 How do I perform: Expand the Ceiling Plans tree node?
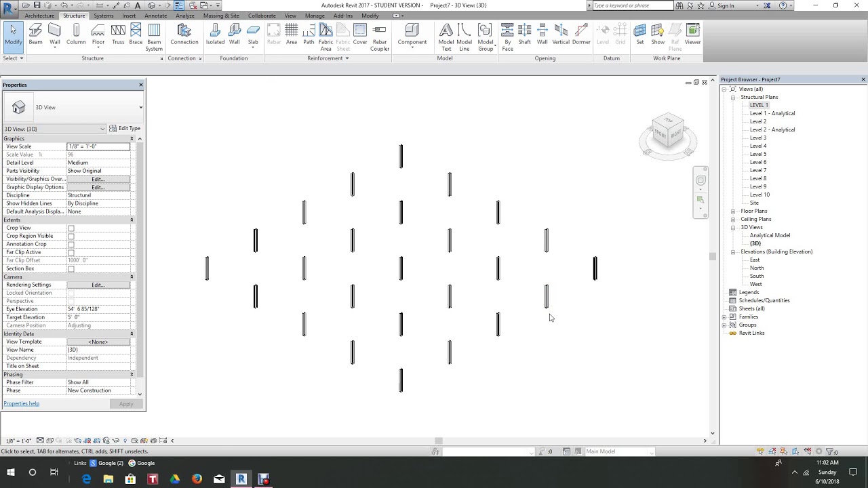pyautogui.click(x=733, y=220)
